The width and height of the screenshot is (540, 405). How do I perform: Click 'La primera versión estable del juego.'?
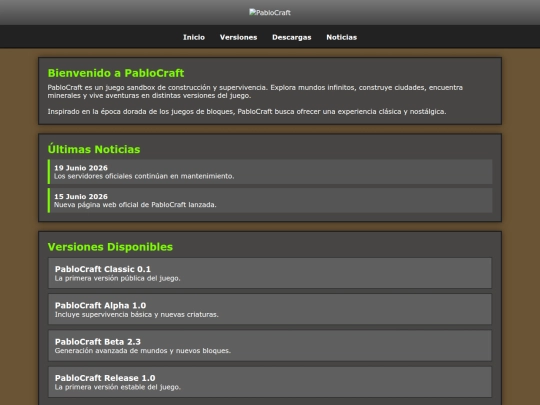[118, 387]
